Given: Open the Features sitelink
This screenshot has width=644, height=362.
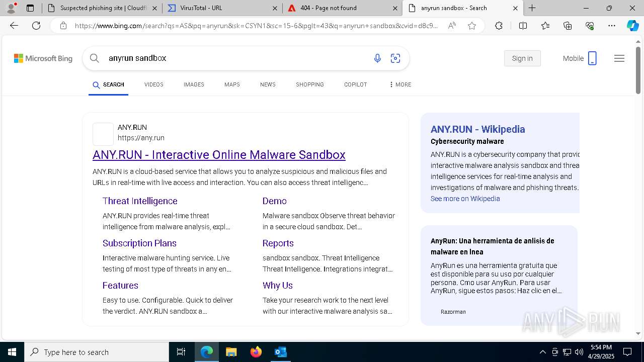Looking at the screenshot, I should pos(120,285).
